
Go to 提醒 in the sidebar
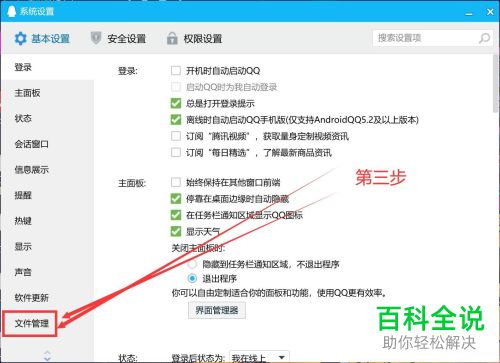pyautogui.click(x=47, y=195)
